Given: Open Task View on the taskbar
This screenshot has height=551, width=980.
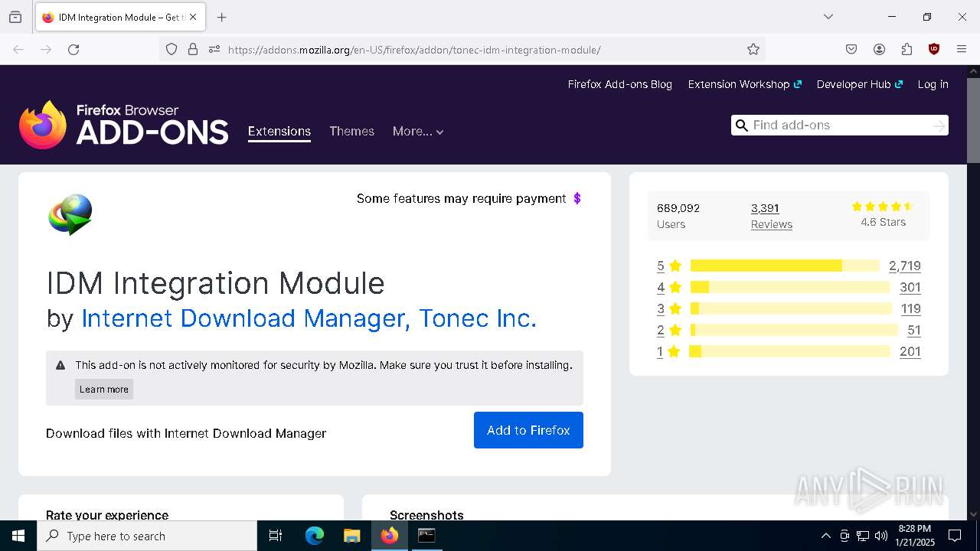Looking at the screenshot, I should tap(276, 536).
